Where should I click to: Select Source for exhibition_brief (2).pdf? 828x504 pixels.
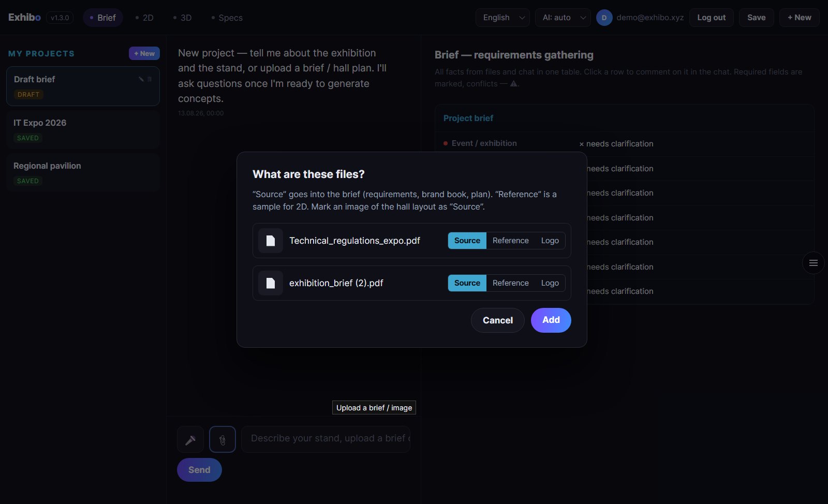tap(467, 283)
